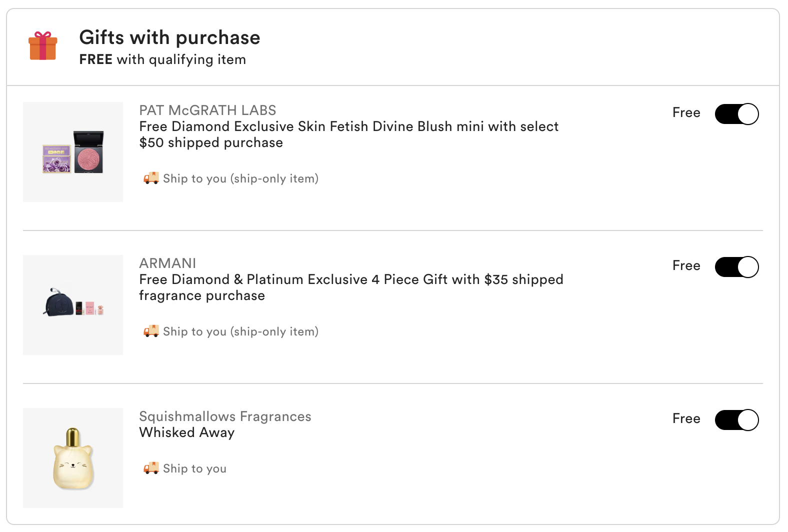Click the Gifts with purchase heading
The width and height of the screenshot is (788, 532).
tap(169, 37)
